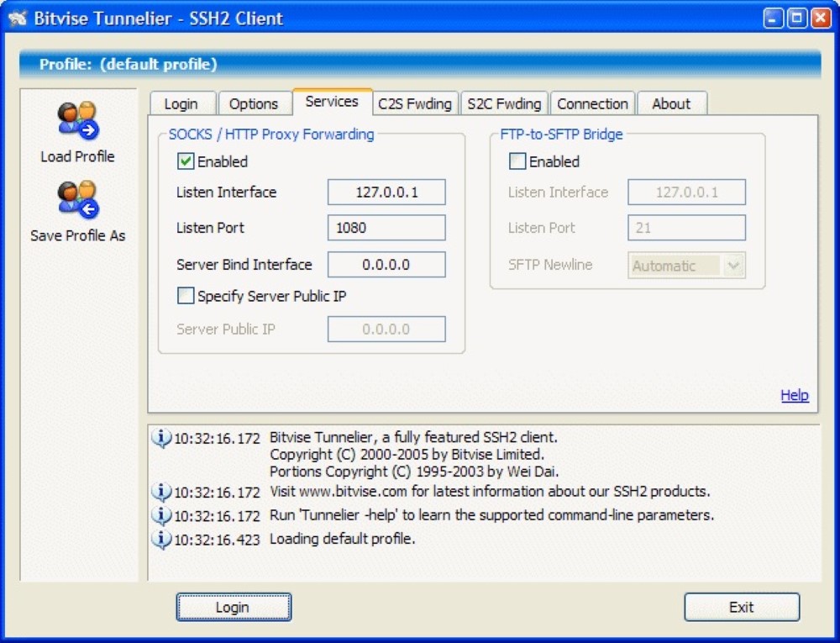Close the Bitvise Tunnelier window

821,18
